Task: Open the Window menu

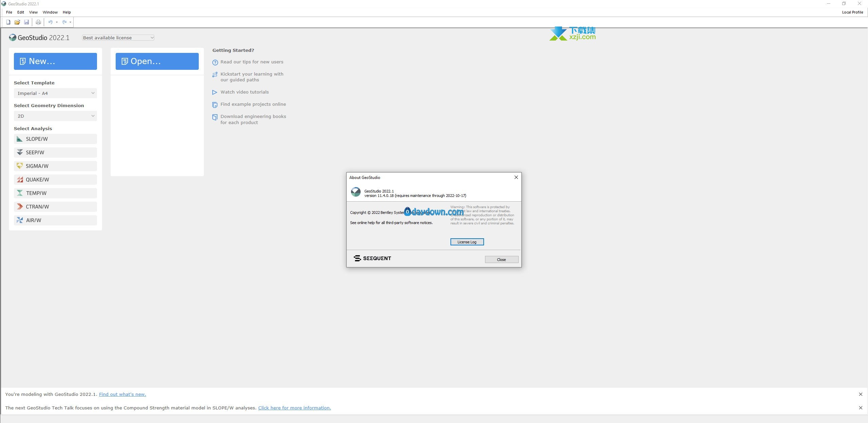Action: pos(50,12)
